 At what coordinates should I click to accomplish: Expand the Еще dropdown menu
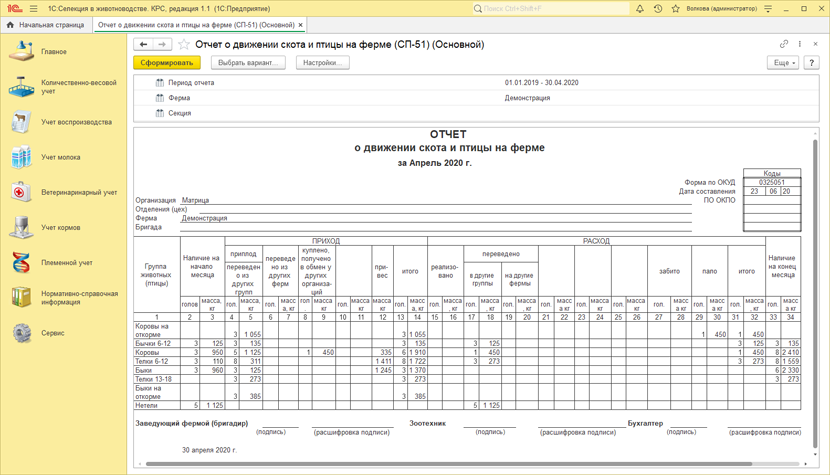783,63
